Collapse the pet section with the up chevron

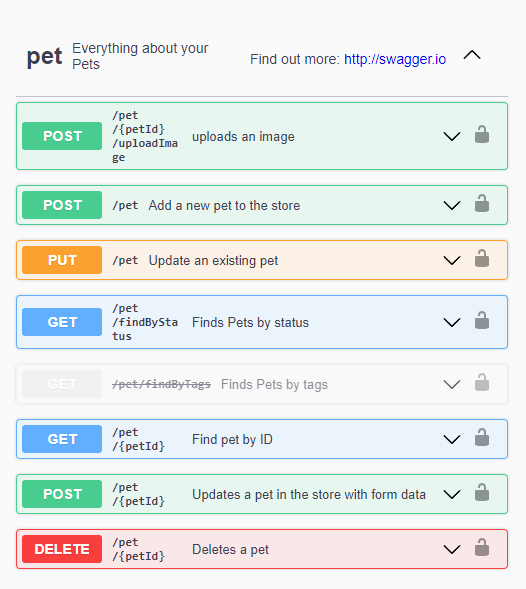click(x=472, y=55)
